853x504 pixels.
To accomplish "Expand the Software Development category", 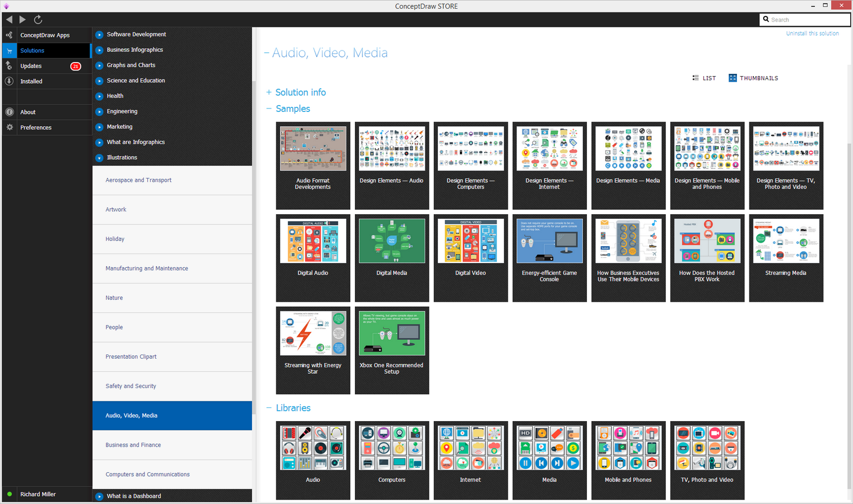I will [x=99, y=35].
